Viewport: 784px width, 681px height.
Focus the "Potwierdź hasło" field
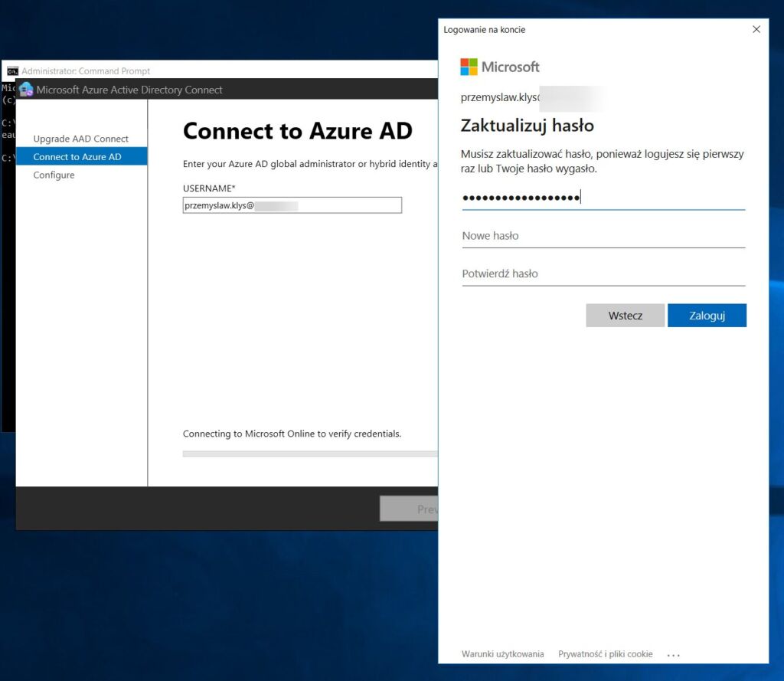(x=603, y=273)
